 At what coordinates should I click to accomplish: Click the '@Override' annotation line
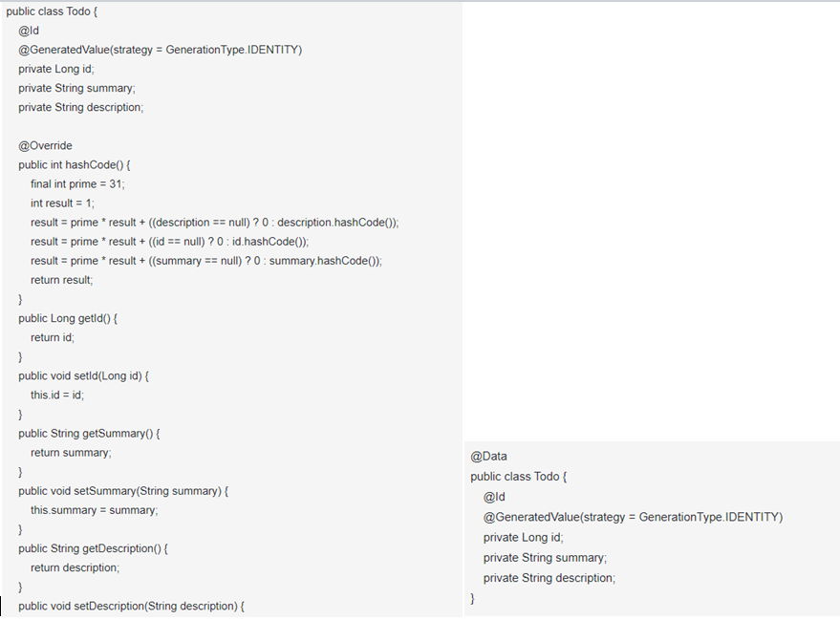point(45,145)
